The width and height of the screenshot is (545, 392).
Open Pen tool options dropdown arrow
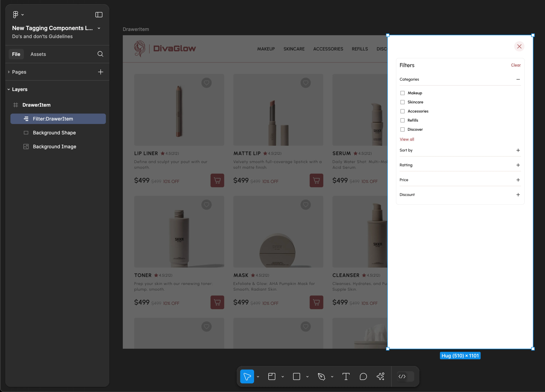tap(332, 377)
